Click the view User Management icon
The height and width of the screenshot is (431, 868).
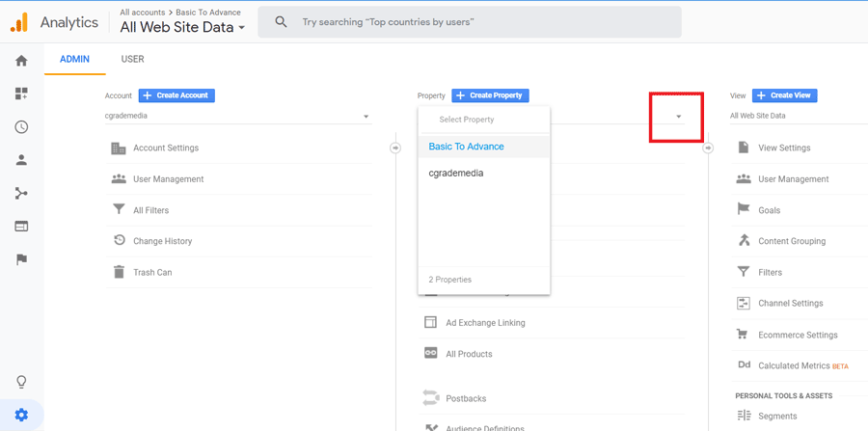tap(744, 178)
